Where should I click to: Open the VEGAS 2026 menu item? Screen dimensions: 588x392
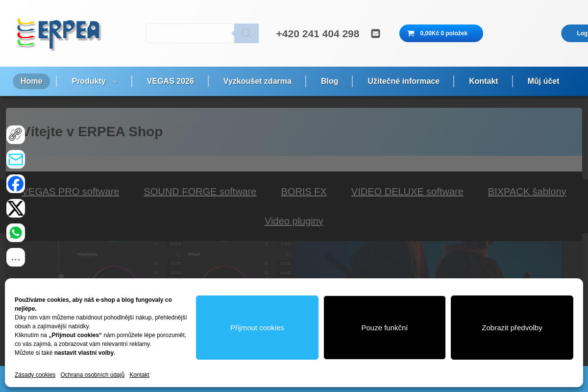[171, 81]
